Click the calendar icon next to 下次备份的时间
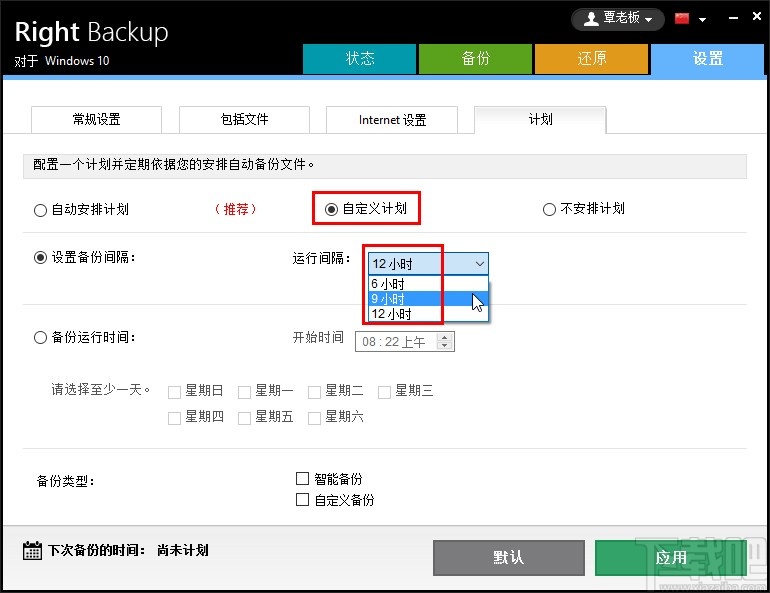Viewport: 770px width, 593px height. coord(32,550)
